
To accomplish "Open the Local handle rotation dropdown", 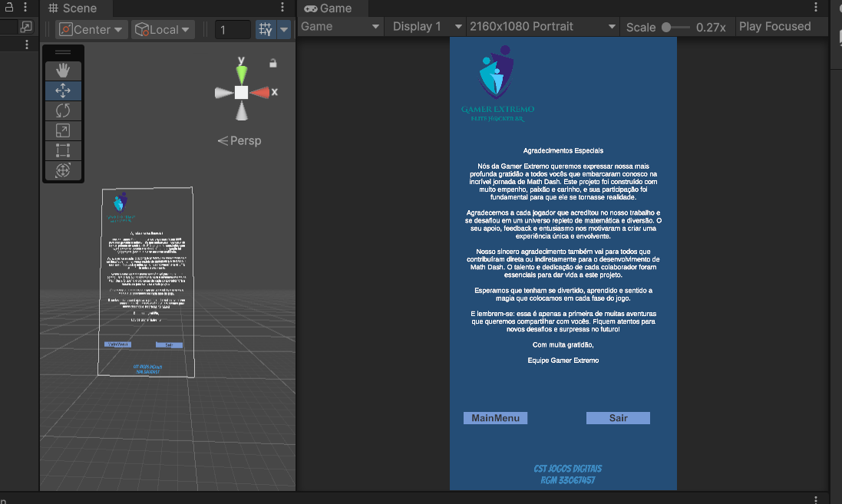I will pos(162,29).
